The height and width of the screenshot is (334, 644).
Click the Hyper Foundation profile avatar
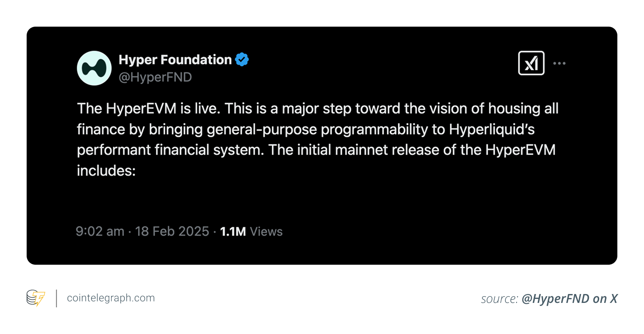[x=94, y=68]
